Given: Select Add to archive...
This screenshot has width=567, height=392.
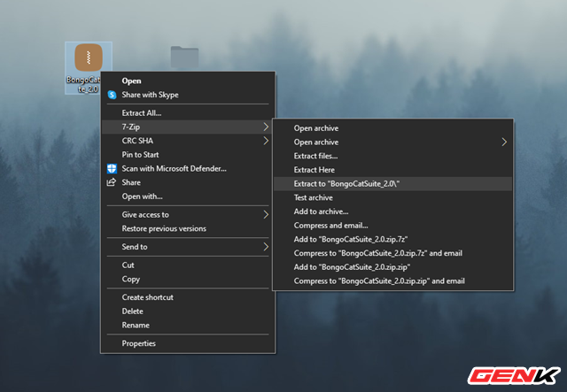Looking at the screenshot, I should click(393, 211).
